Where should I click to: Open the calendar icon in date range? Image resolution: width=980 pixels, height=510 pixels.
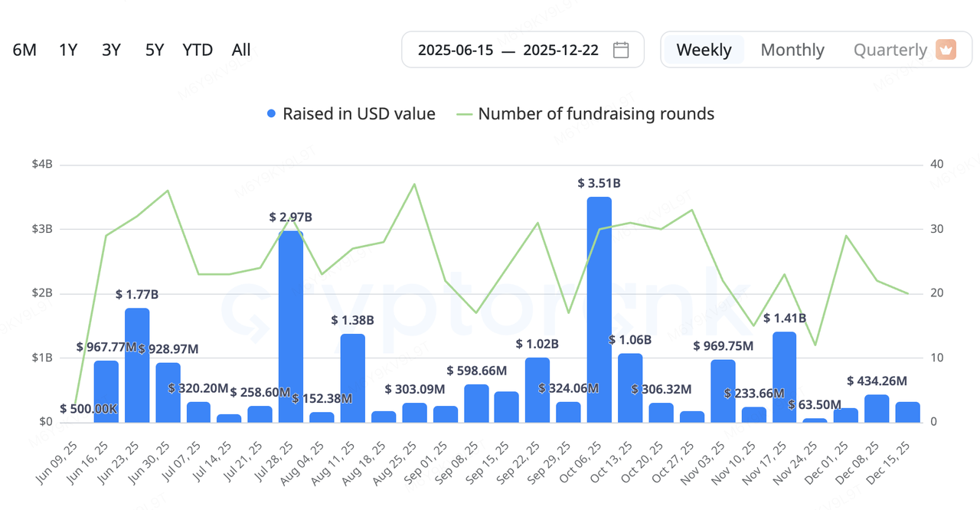click(621, 50)
